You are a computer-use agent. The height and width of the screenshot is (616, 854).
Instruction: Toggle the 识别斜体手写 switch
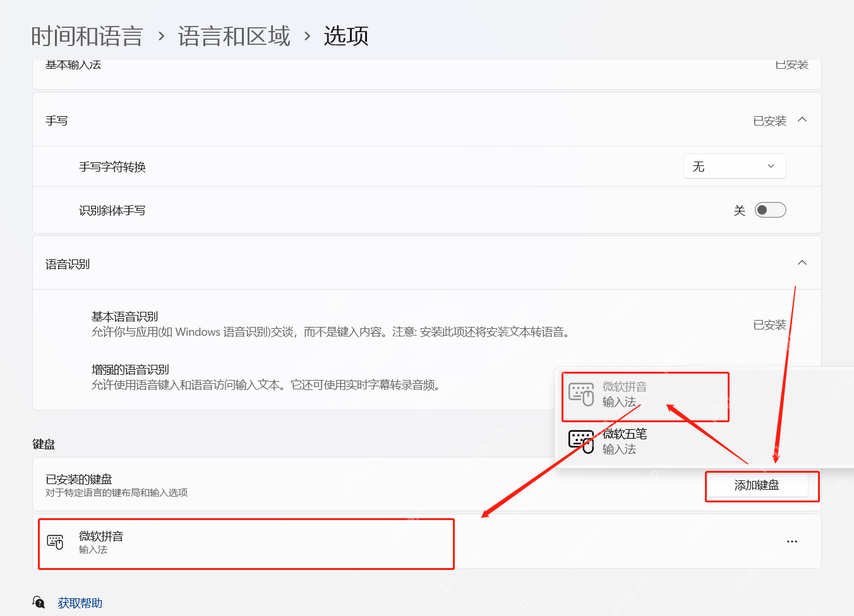(x=770, y=210)
